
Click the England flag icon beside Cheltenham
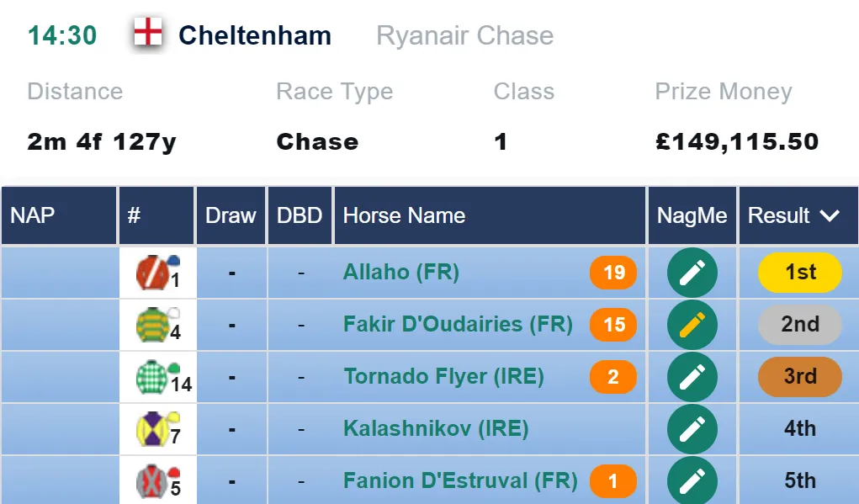[x=148, y=32]
